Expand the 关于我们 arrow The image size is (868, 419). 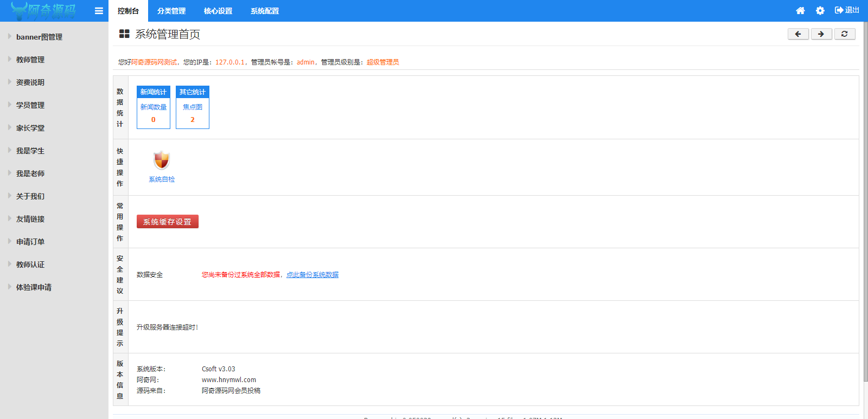click(x=10, y=196)
